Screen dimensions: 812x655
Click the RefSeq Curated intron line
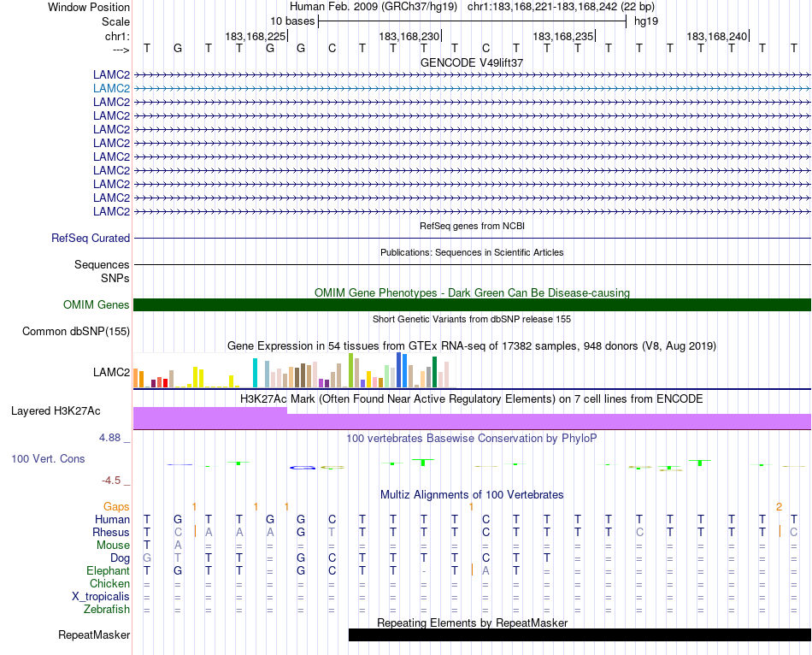(x=472, y=239)
